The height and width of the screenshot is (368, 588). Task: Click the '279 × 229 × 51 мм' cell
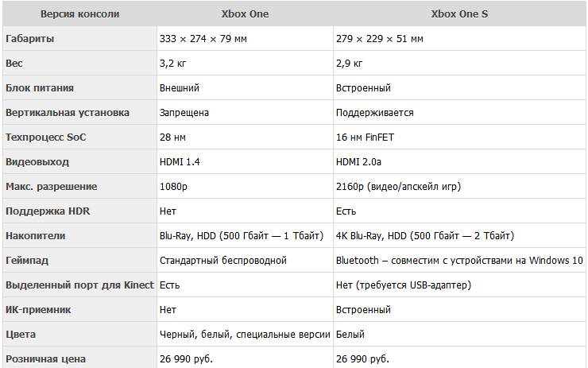(380, 38)
